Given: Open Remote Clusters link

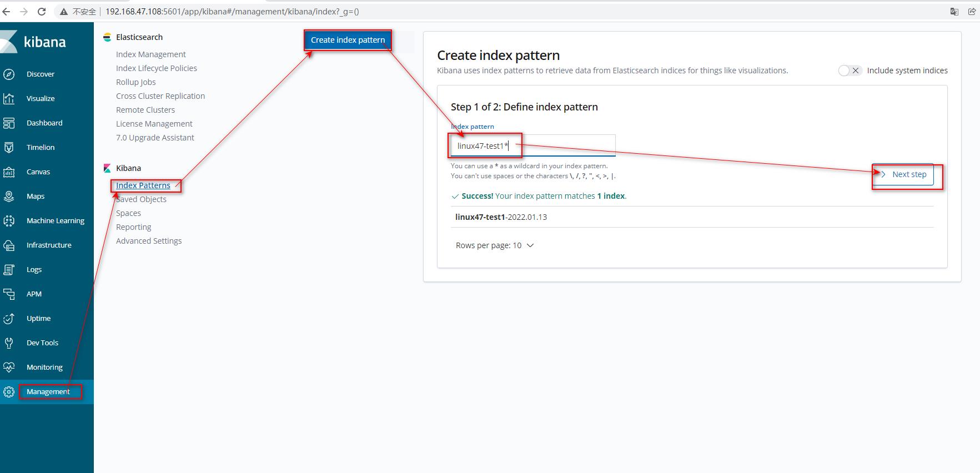Looking at the screenshot, I should 145,110.
